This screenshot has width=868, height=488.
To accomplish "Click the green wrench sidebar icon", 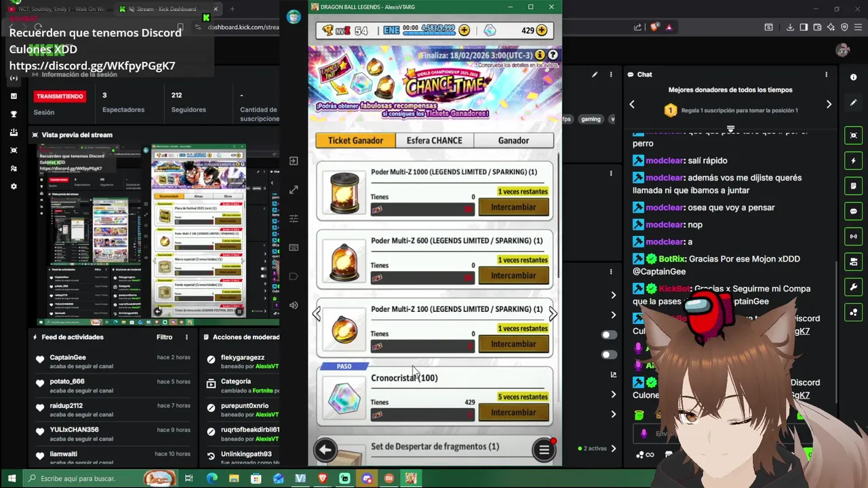I will coord(854,287).
